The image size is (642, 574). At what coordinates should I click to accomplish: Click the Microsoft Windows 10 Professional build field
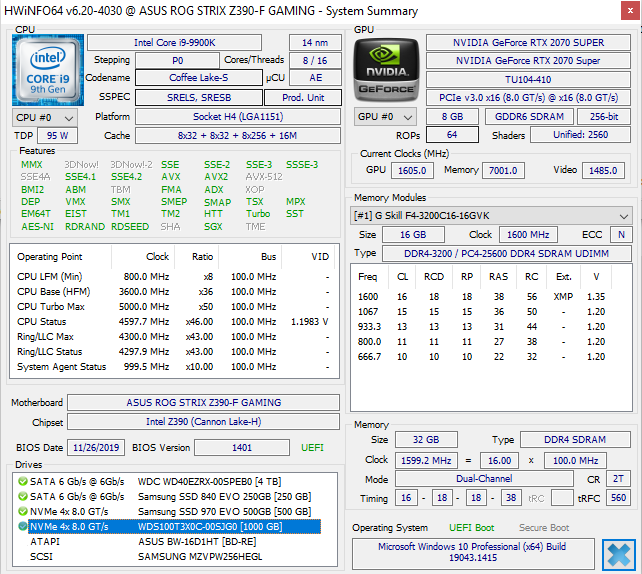473,552
